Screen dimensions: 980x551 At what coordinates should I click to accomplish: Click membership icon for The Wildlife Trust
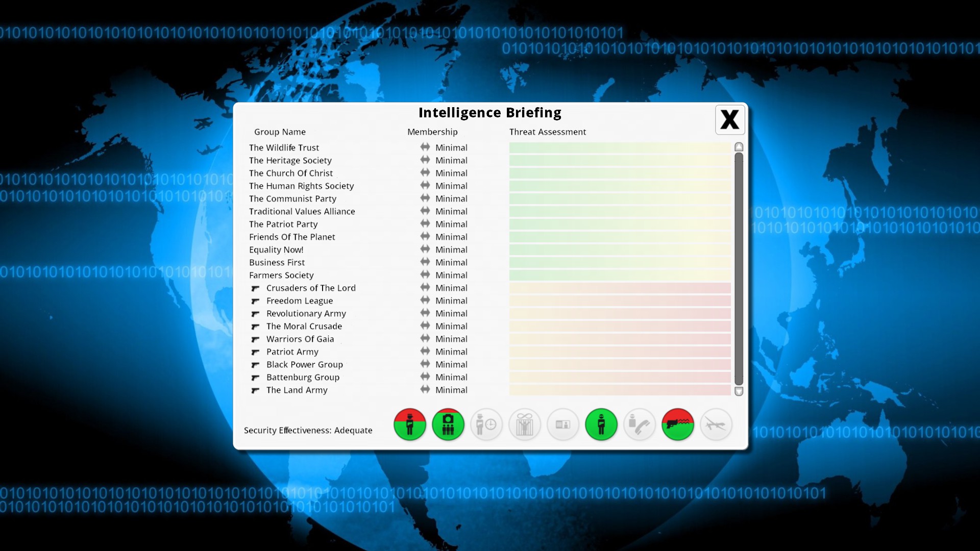tap(425, 147)
